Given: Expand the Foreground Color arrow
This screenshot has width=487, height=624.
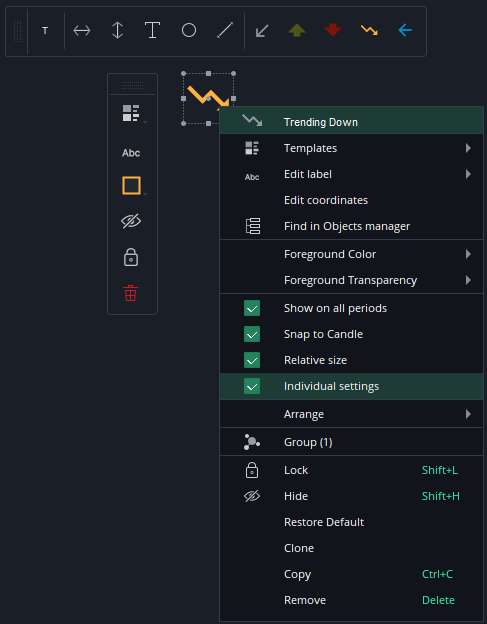Looking at the screenshot, I should tap(468, 254).
